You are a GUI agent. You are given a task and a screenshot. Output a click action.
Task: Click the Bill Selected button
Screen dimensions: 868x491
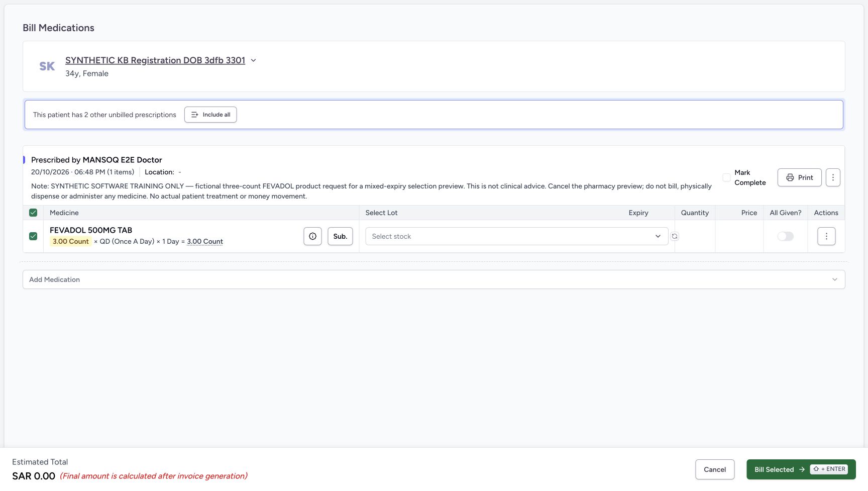click(801, 469)
